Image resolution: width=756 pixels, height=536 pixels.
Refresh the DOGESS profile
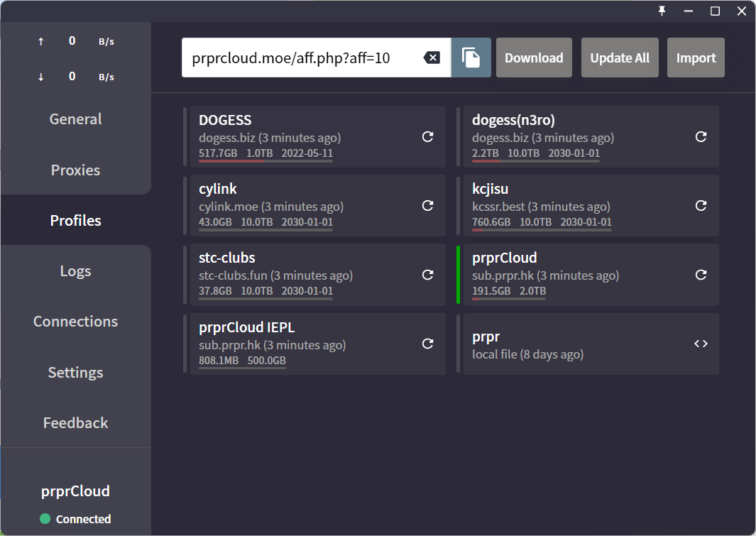pos(427,137)
